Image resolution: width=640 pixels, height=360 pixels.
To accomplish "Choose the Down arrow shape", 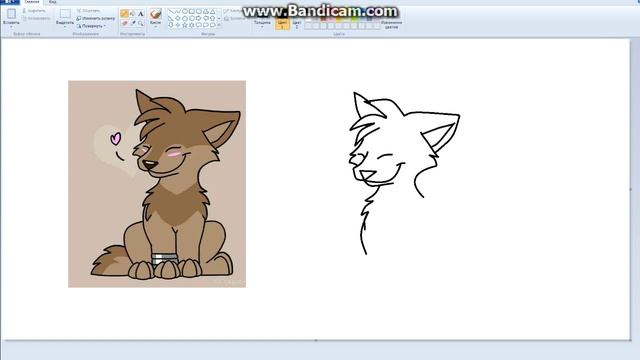I will pos(171,25).
